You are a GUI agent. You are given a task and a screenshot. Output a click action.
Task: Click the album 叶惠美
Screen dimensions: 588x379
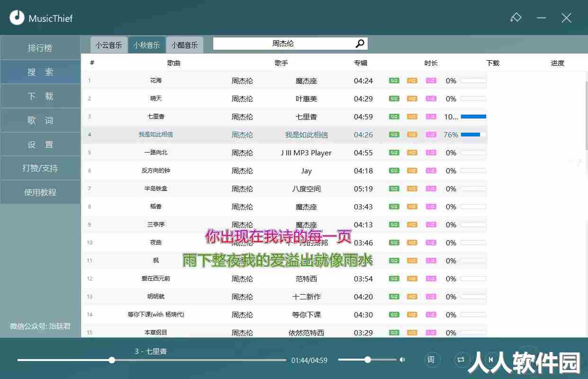(x=306, y=99)
